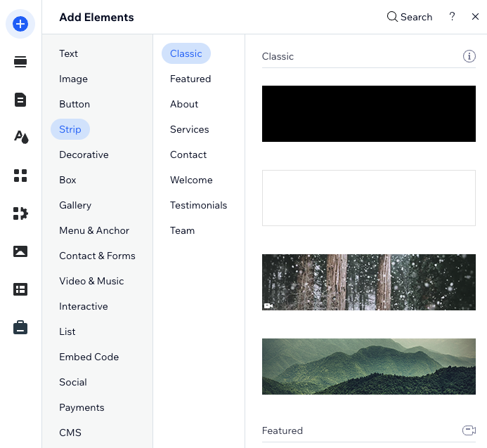Open the Add Section sidebar icon

tap(20, 62)
